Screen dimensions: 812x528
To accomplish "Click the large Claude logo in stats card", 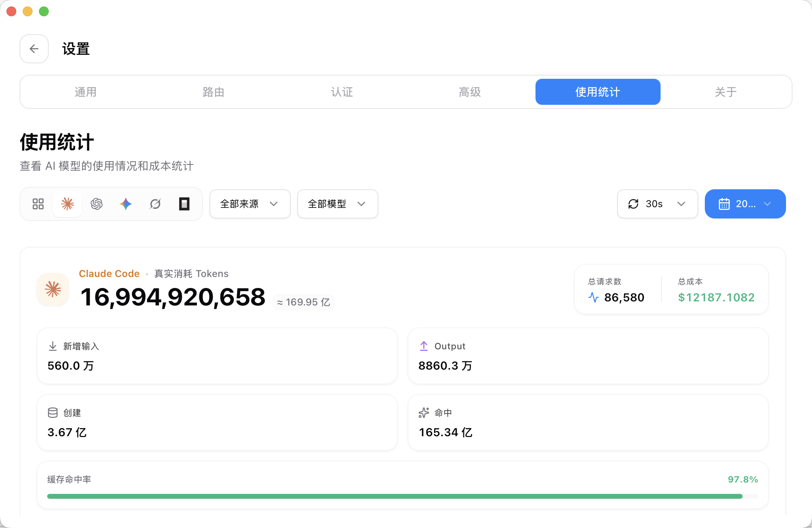I will click(53, 289).
